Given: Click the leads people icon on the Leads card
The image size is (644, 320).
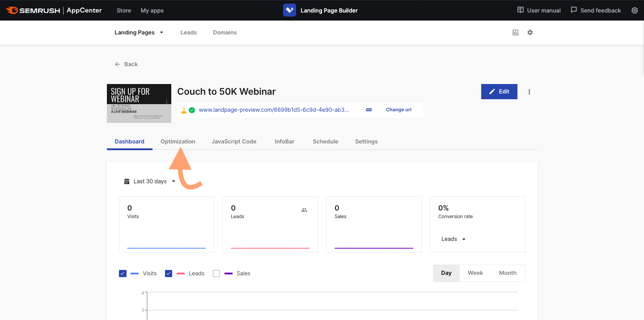Looking at the screenshot, I should [304, 209].
